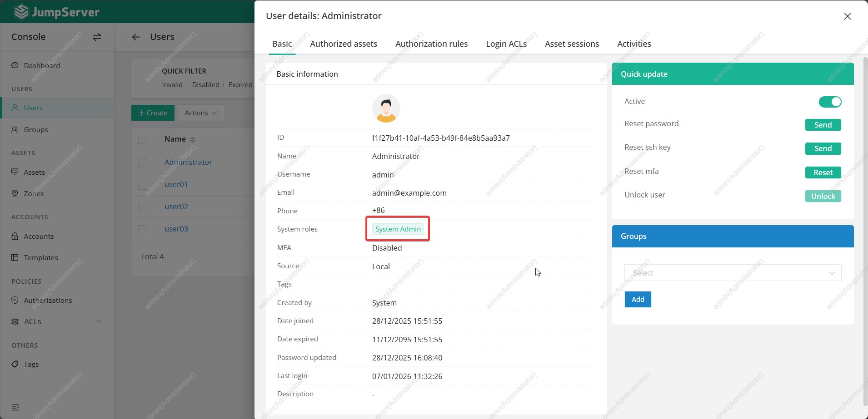This screenshot has width=868, height=419.
Task: Open the Groups Select dropdown
Action: coord(732,273)
